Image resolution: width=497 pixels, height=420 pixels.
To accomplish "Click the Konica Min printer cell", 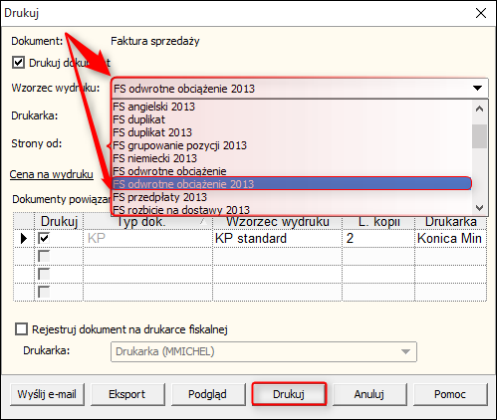I will coord(451,238).
